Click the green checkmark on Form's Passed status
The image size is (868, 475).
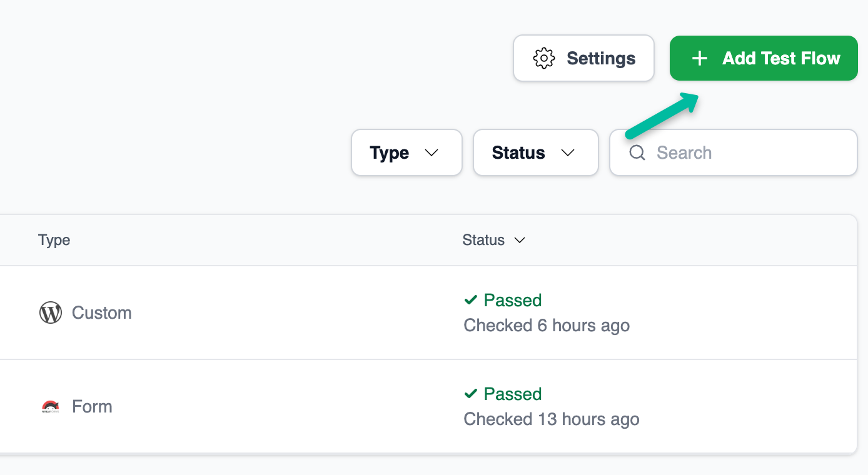click(470, 394)
